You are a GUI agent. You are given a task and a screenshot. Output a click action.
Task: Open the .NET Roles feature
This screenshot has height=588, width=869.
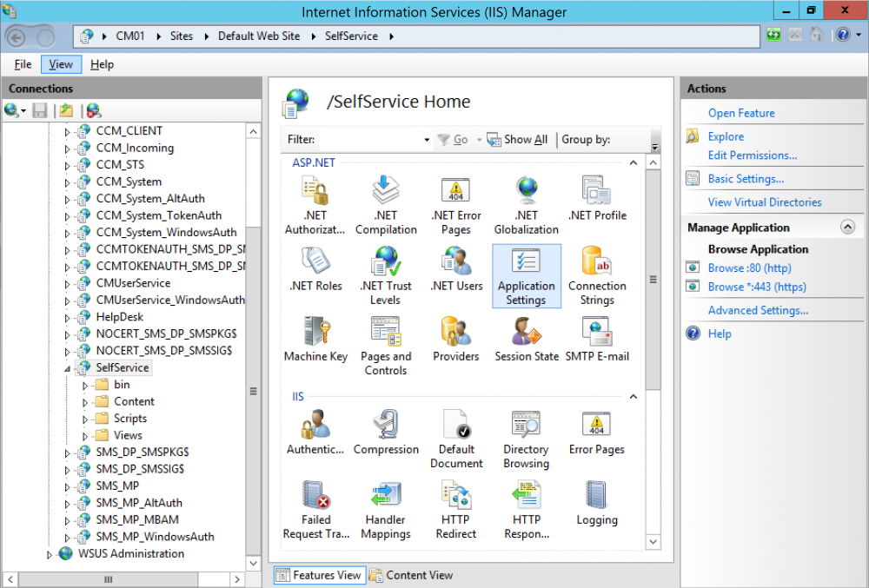[316, 269]
